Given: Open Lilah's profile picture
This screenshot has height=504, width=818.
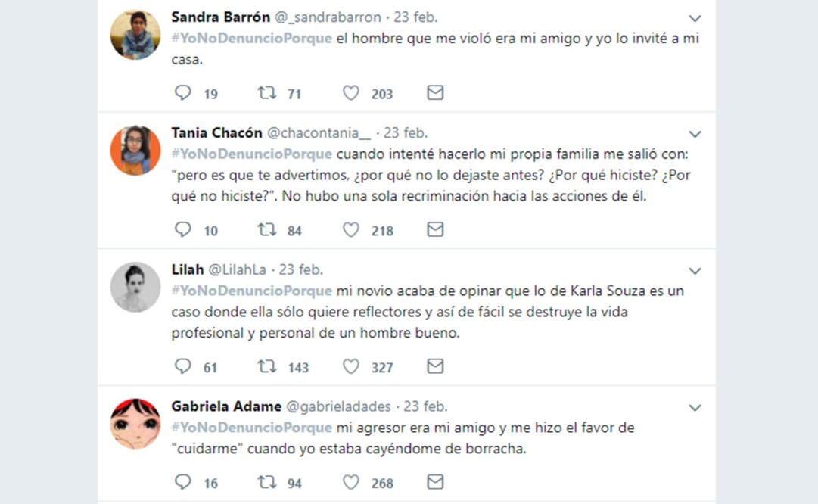Looking at the screenshot, I should (x=135, y=287).
